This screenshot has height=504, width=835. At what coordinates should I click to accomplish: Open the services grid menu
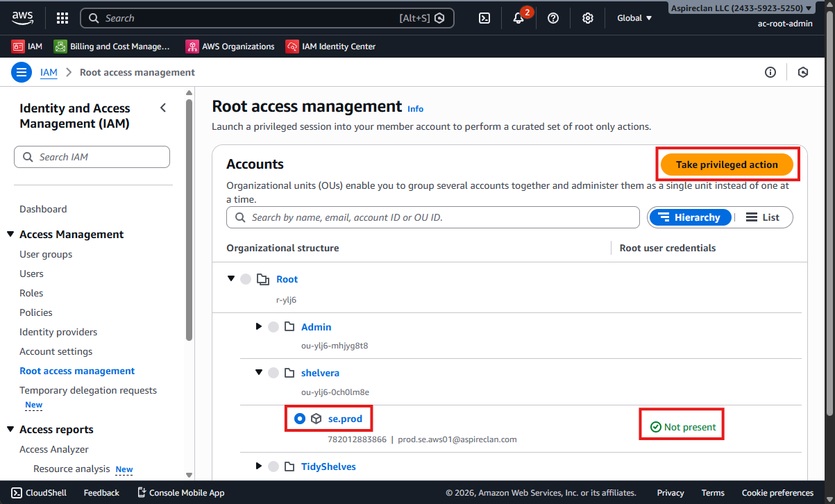coord(62,18)
